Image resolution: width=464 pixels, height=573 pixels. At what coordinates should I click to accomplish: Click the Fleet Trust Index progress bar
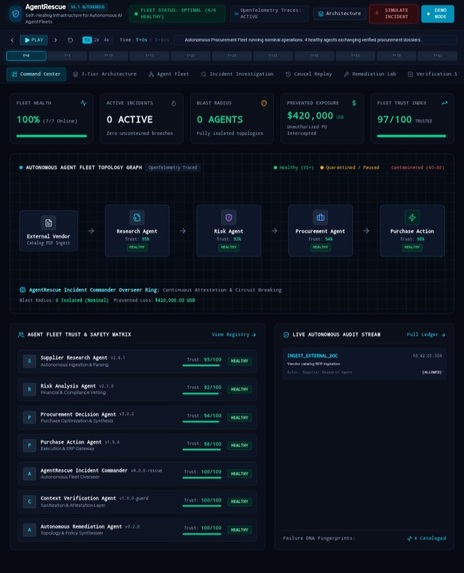[411, 136]
